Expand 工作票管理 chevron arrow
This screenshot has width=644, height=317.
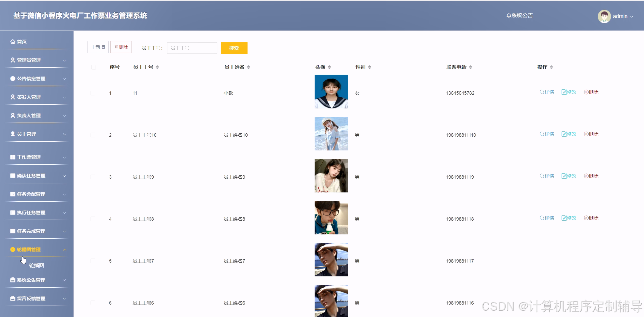pos(64,157)
